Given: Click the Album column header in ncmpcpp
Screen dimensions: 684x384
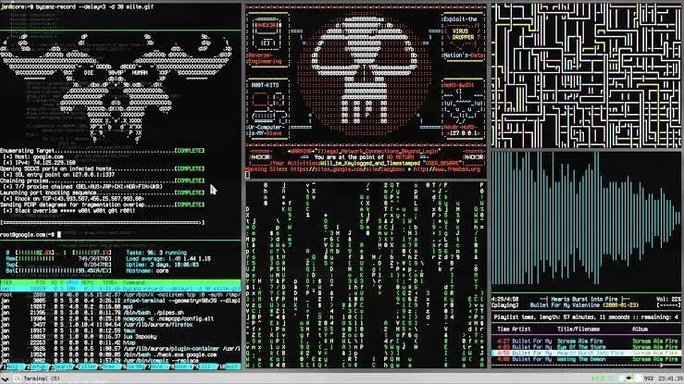Looking at the screenshot, I should click(641, 329).
